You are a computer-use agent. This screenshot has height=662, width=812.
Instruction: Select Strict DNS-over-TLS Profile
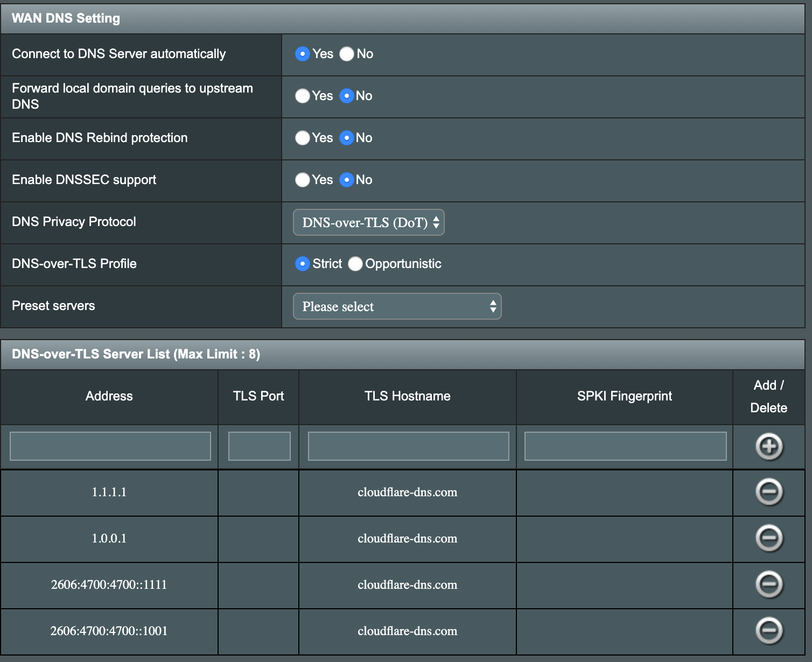pyautogui.click(x=302, y=264)
